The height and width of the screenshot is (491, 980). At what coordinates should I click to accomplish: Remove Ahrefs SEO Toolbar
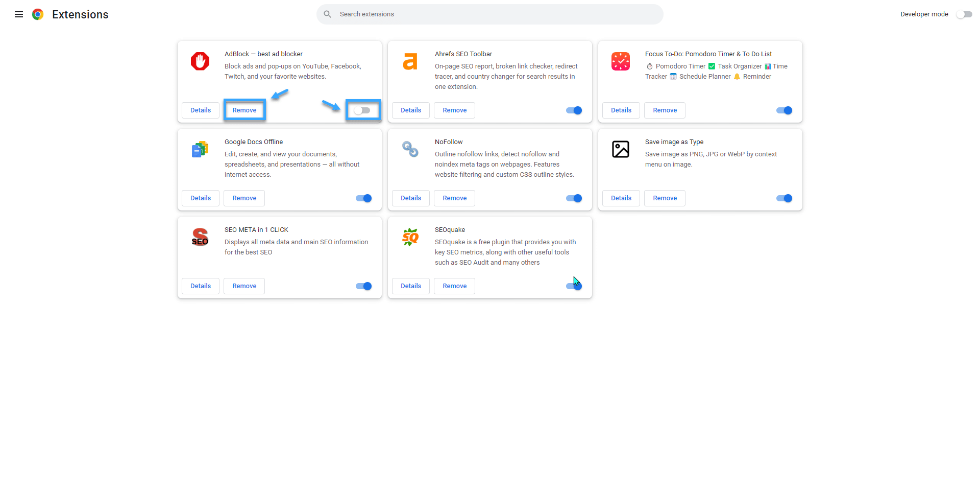pos(455,110)
